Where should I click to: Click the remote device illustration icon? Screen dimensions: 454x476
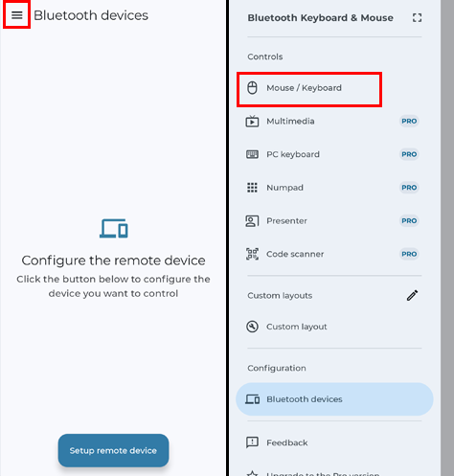tap(114, 228)
